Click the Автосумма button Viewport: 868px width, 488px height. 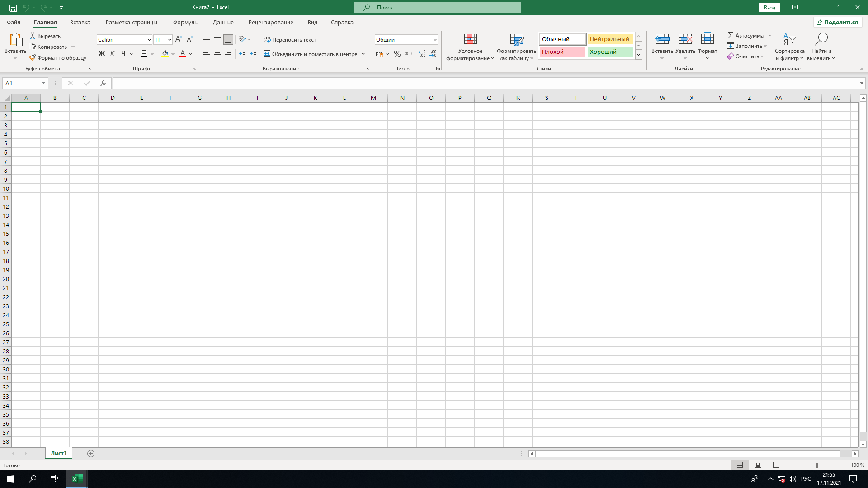745,35
